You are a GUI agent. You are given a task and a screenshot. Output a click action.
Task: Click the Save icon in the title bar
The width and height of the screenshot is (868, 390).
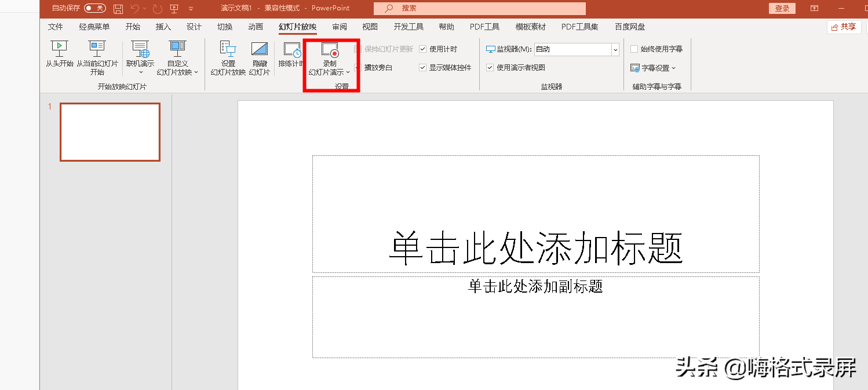pyautogui.click(x=118, y=9)
